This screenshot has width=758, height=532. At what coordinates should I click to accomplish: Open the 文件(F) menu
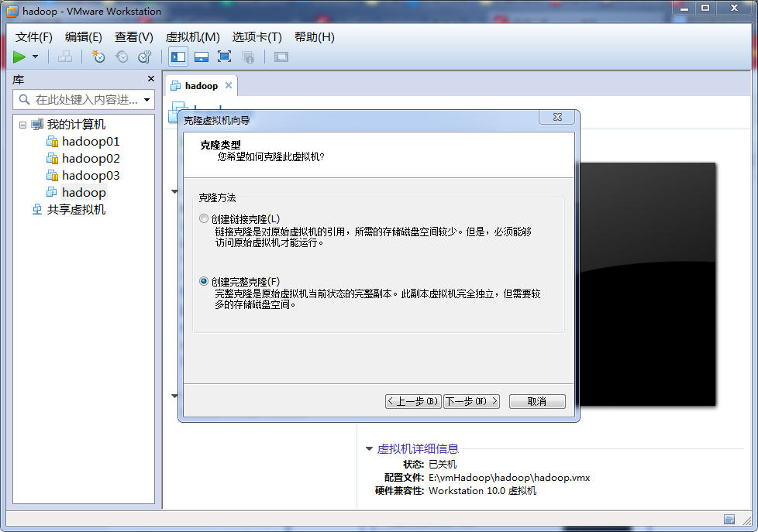(x=33, y=37)
